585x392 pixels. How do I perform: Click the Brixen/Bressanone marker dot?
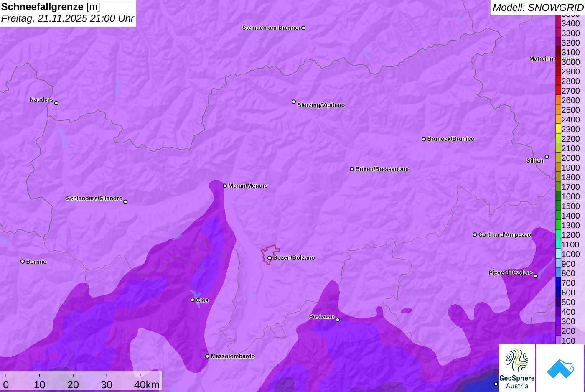pyautogui.click(x=352, y=169)
